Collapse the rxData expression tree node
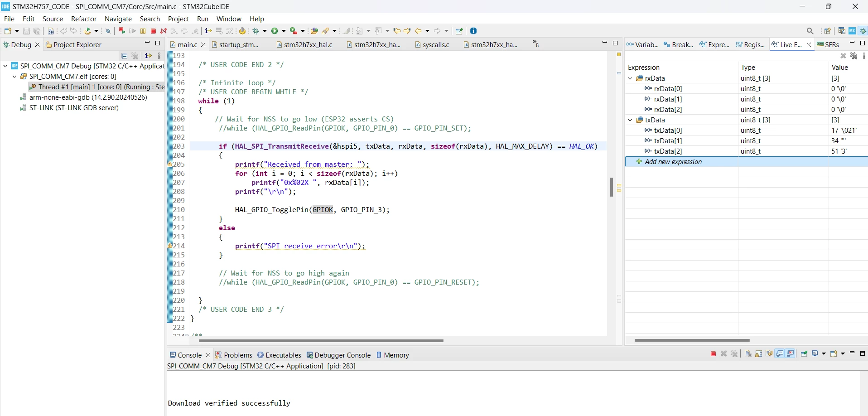 click(630, 78)
